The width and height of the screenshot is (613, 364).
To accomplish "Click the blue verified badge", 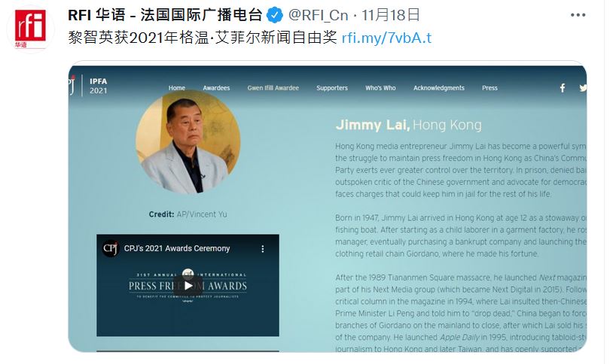I will 274,15.
